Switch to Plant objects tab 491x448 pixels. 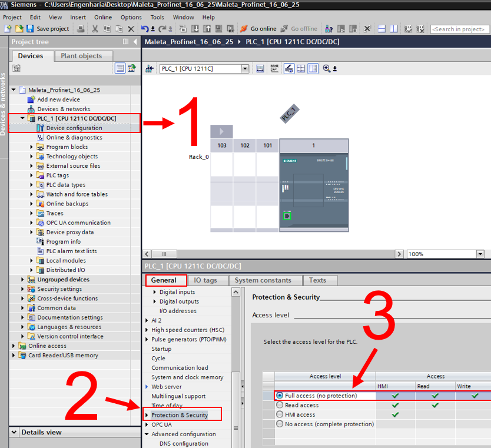click(81, 56)
